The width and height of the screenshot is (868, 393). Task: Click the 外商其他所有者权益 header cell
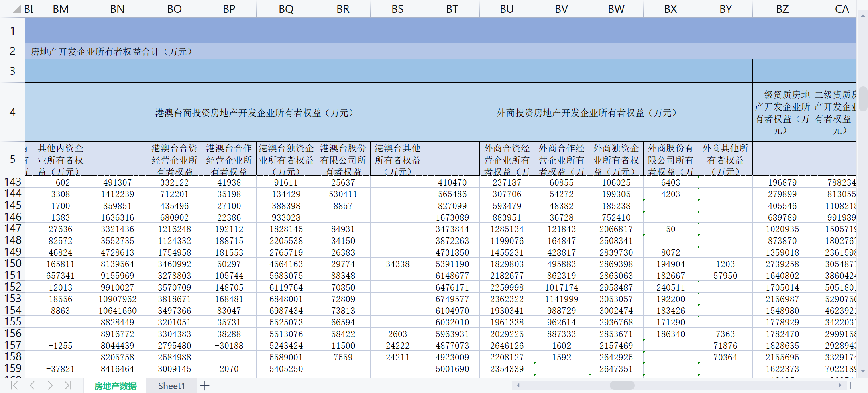tap(725, 159)
